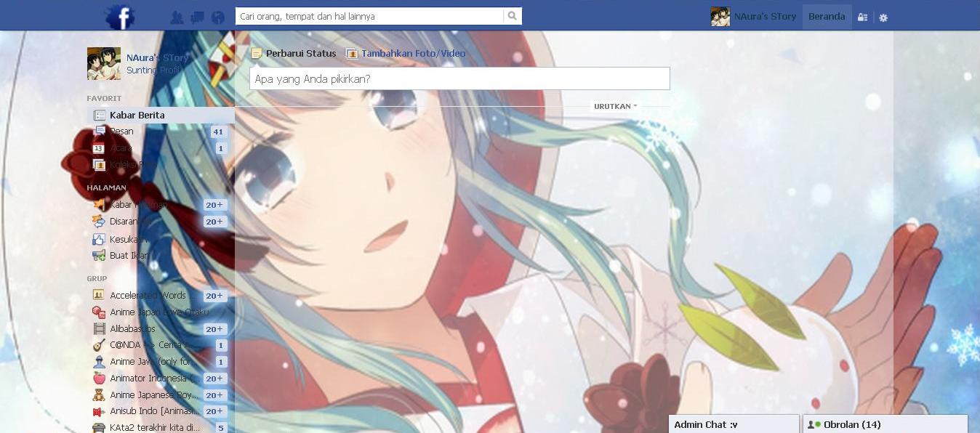980x433 pixels.
Task: Open the KAta2 terakhir kita di... group
Action: tap(155, 428)
